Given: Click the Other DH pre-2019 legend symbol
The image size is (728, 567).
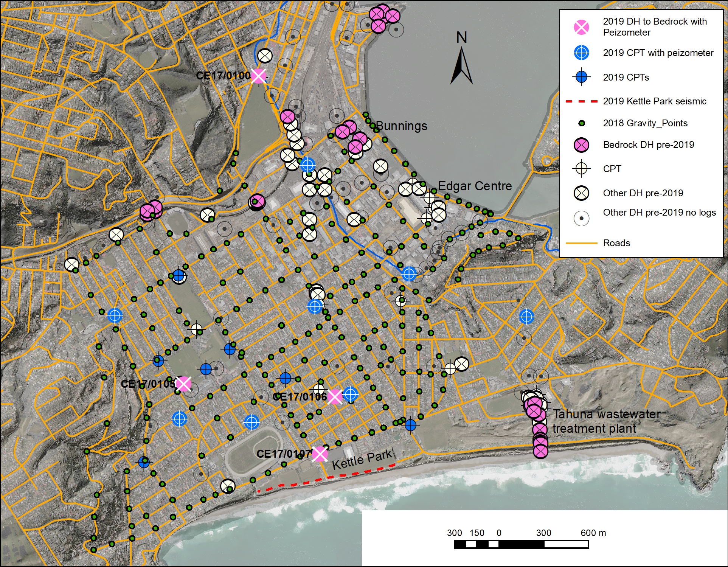Looking at the screenshot, I should [x=581, y=193].
